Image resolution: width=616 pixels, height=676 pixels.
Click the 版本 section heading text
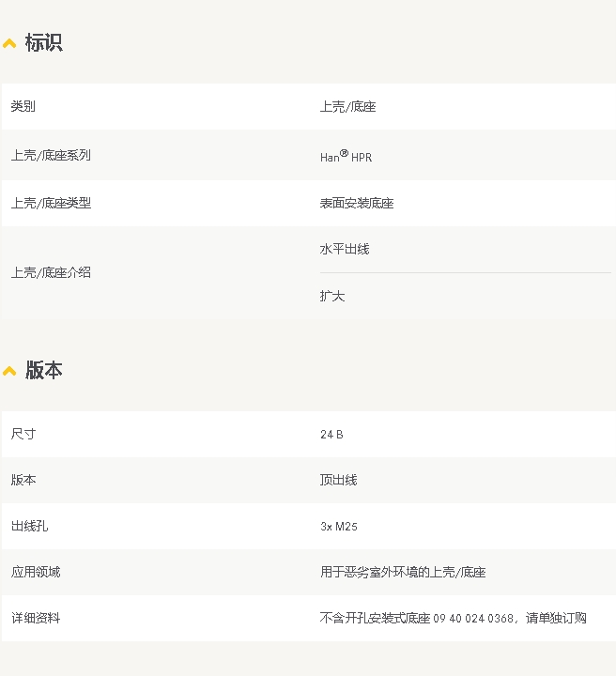pyautogui.click(x=43, y=371)
